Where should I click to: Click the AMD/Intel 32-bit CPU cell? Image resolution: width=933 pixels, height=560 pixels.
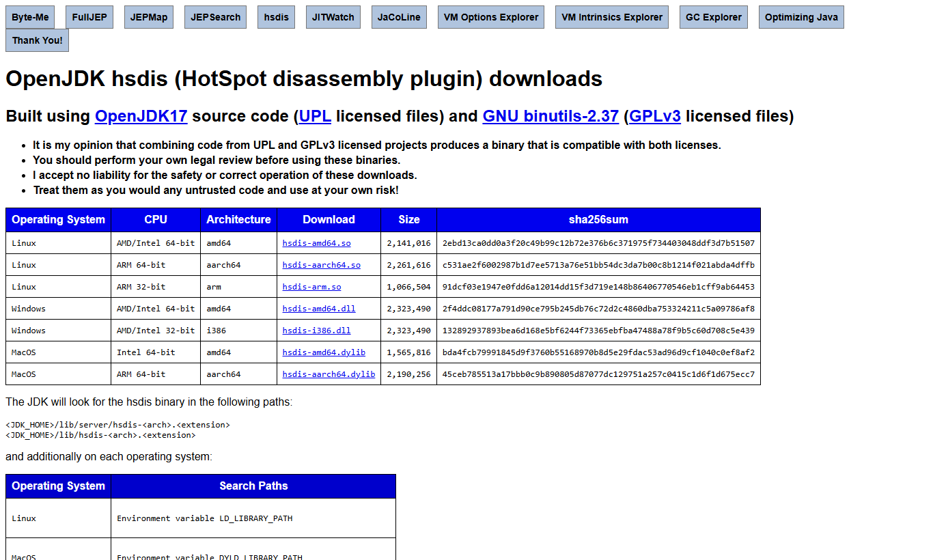(x=156, y=331)
